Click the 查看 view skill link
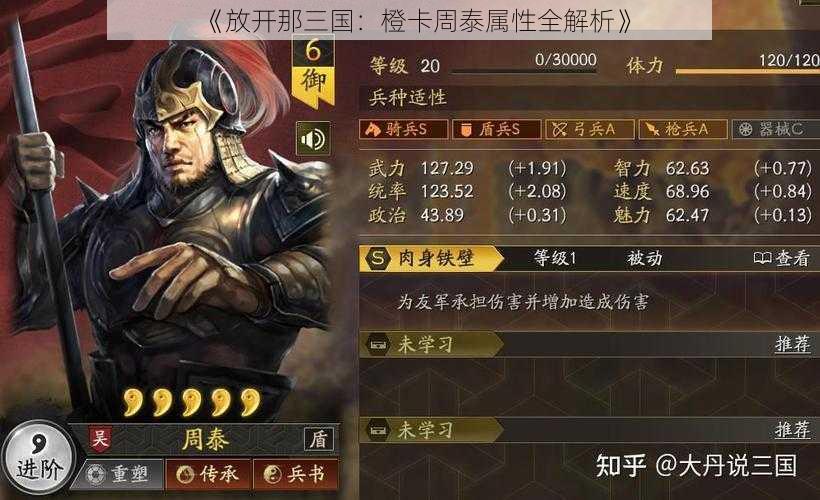The width and height of the screenshot is (820, 500). click(x=782, y=258)
